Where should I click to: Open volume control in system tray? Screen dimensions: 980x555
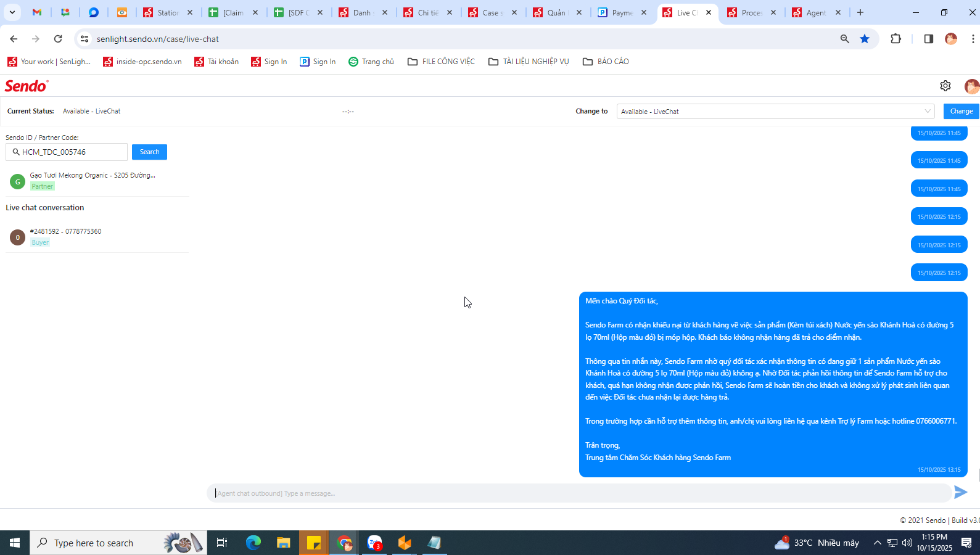907,543
